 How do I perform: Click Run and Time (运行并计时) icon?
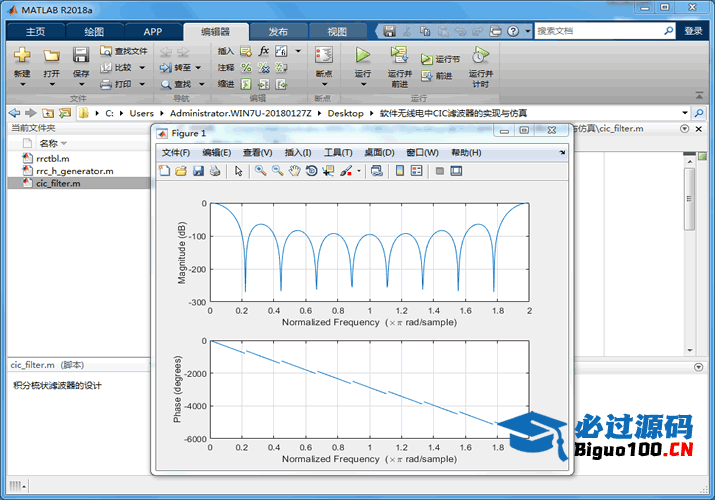[480, 54]
